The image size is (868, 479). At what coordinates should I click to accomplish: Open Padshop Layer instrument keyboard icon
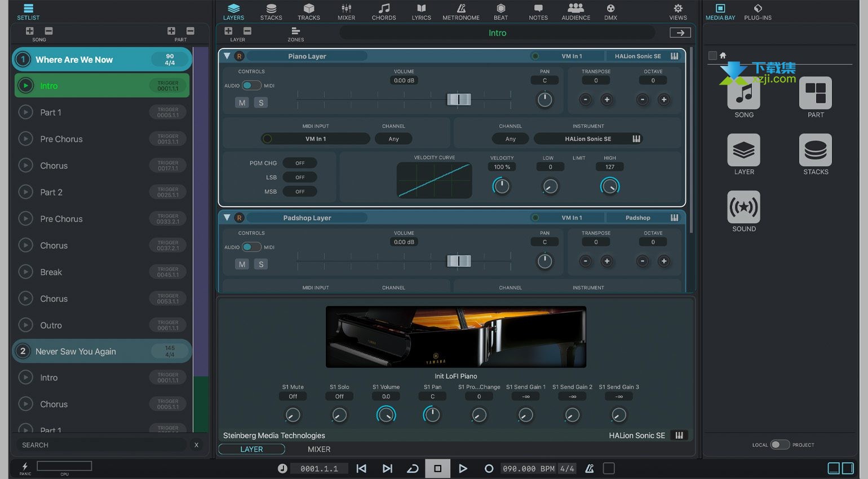click(674, 218)
